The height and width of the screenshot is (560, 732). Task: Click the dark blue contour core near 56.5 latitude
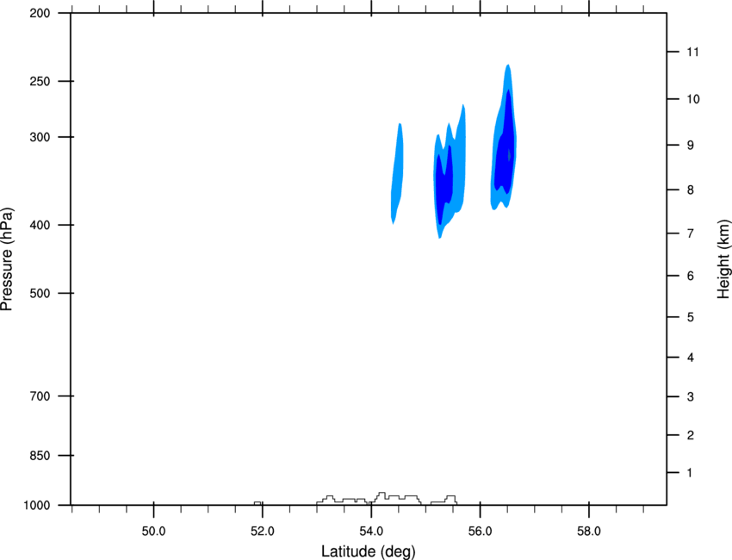point(506,149)
